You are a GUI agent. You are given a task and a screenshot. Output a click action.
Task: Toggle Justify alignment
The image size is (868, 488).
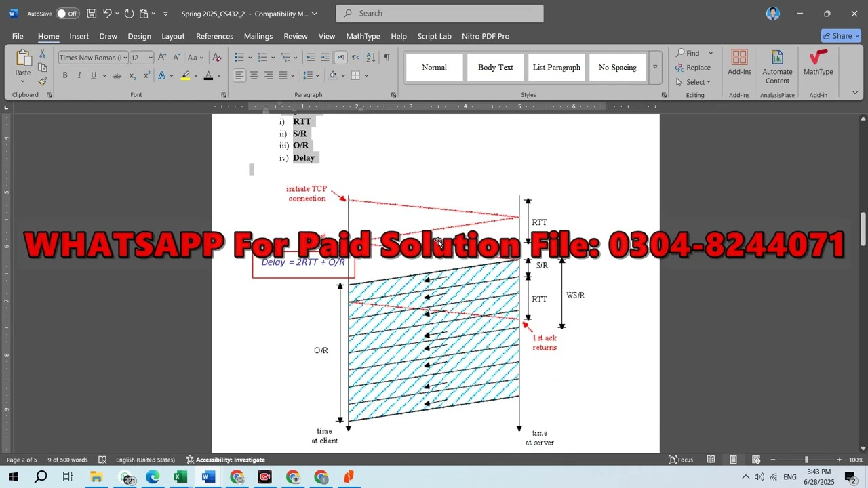283,75
